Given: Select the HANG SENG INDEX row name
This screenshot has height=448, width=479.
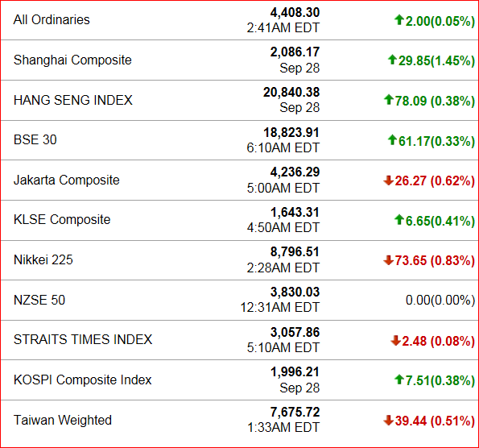Looking at the screenshot, I should tap(73, 100).
